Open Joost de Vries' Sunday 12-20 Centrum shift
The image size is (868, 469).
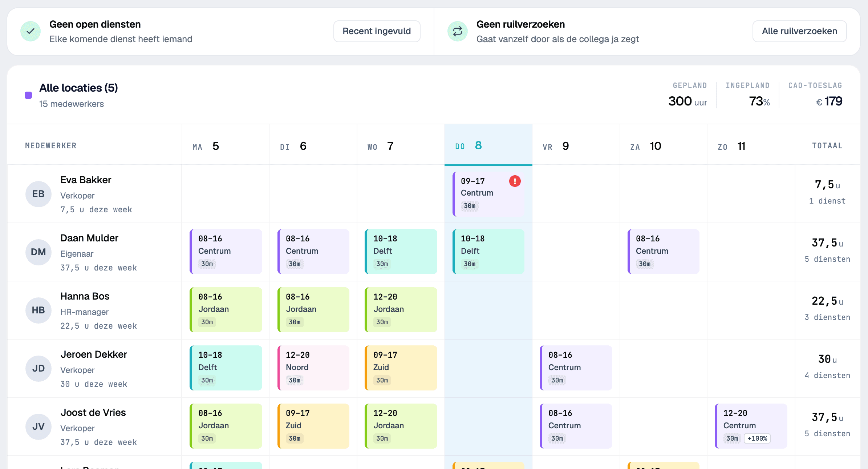[751, 426]
